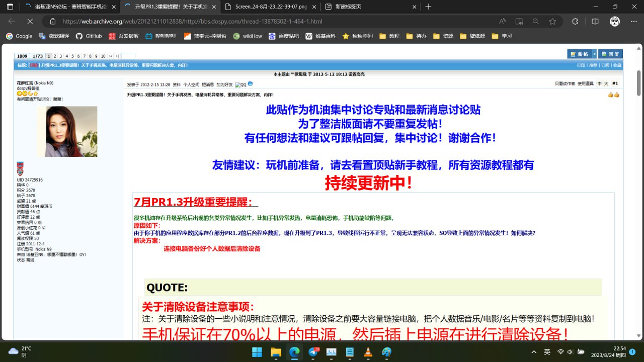The height and width of the screenshot is (362, 644).
Task: Set font size to 中
Action: pyautogui.click(x=599, y=84)
